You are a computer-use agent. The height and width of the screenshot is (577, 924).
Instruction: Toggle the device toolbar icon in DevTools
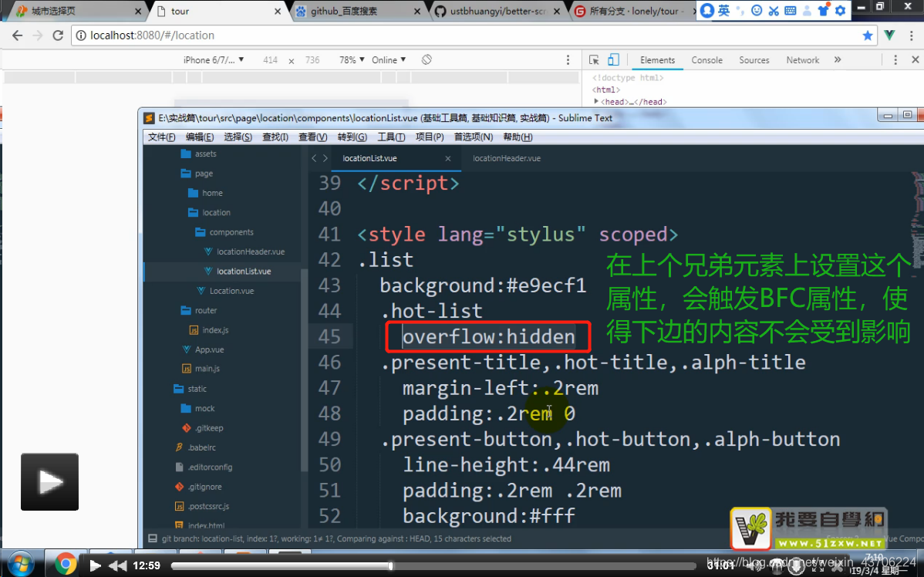613,59
